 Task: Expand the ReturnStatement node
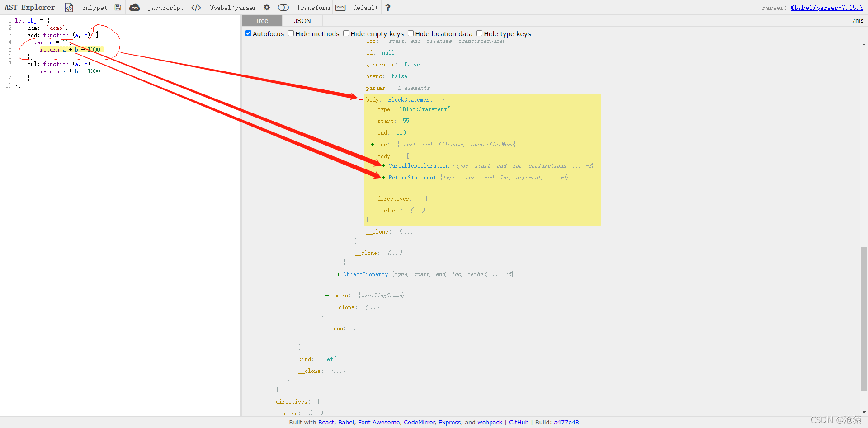tap(383, 178)
